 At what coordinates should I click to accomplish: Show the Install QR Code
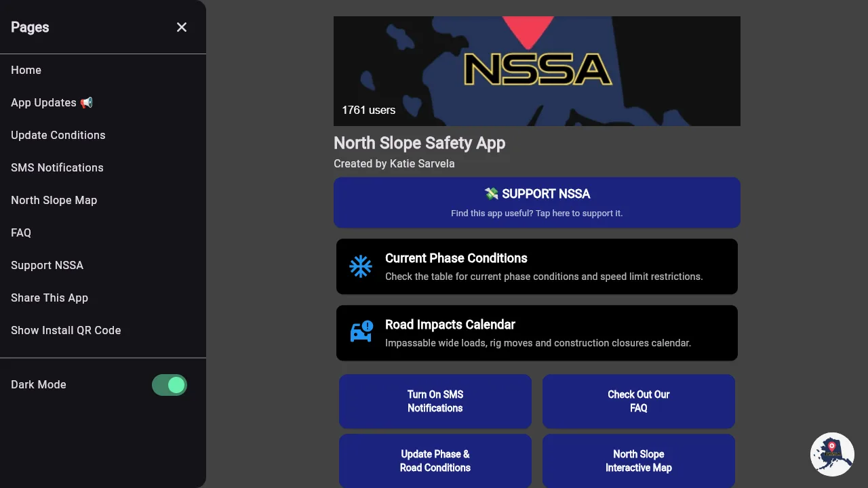tap(66, 330)
